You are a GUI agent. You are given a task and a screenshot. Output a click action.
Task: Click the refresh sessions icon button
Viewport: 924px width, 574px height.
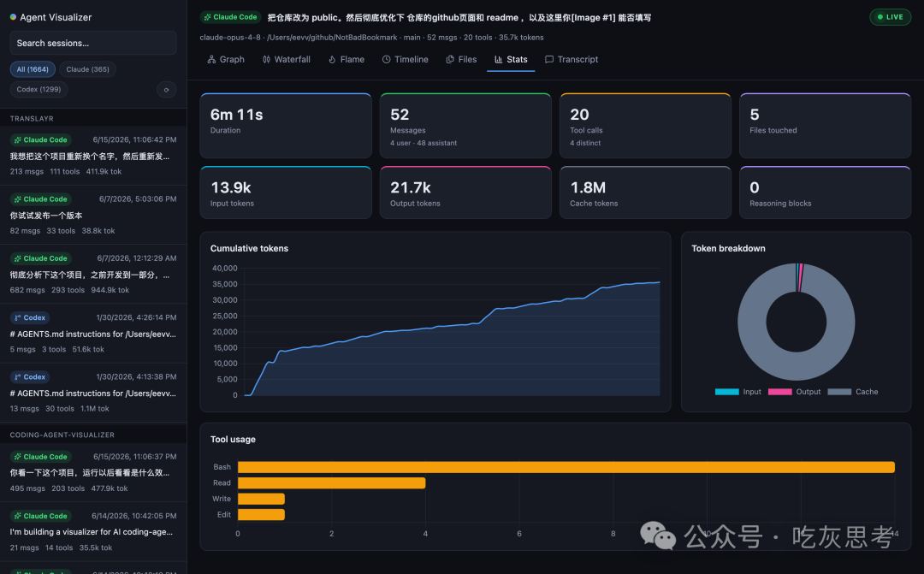tap(167, 90)
